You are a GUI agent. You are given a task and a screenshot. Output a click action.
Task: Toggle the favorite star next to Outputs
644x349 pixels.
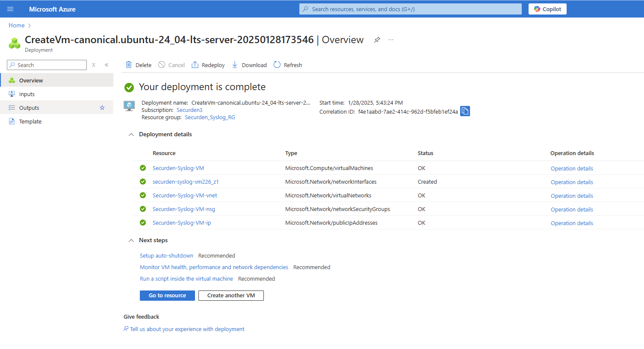pos(102,108)
